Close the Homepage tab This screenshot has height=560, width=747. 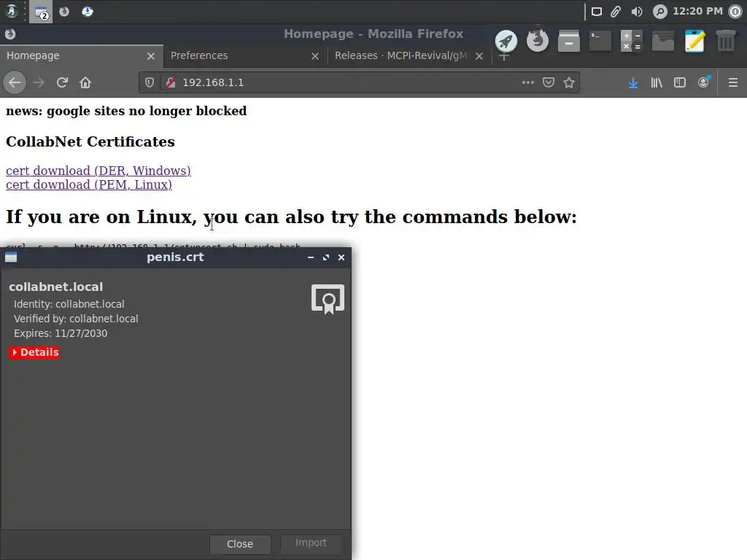151,56
